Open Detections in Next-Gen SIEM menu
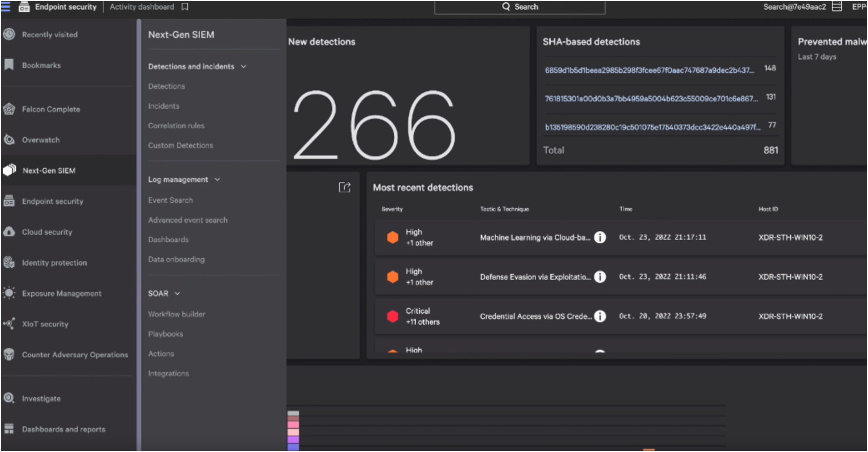 [166, 86]
